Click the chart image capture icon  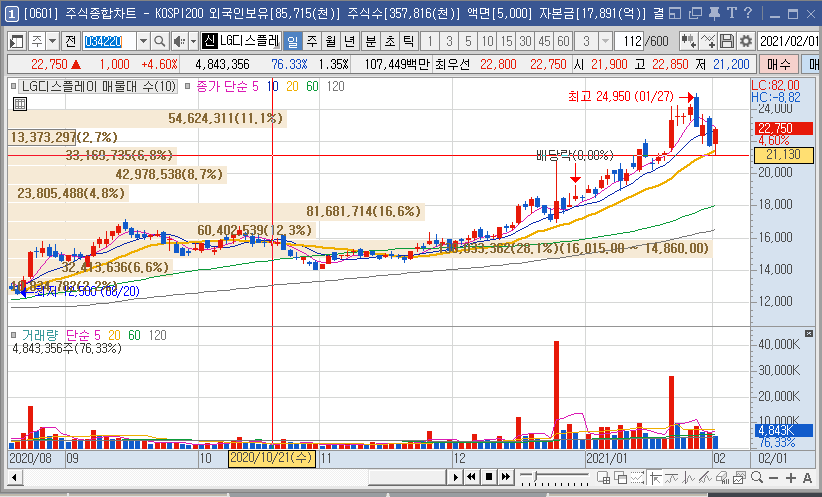[x=739, y=477]
